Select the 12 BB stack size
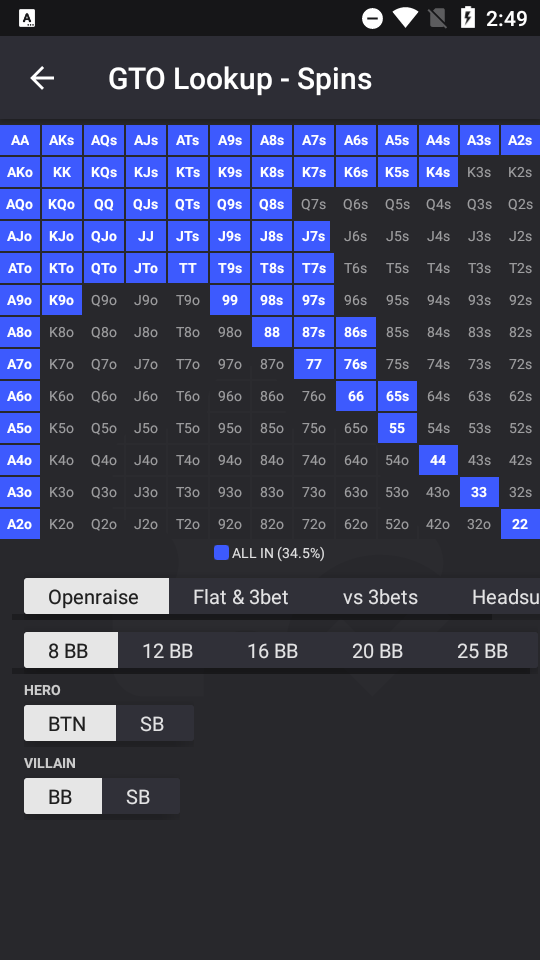The width and height of the screenshot is (540, 960). (168, 651)
